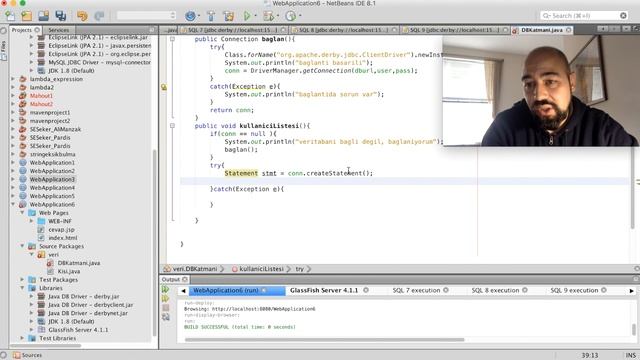Select the DBKatmani.java editor tab

click(542, 30)
